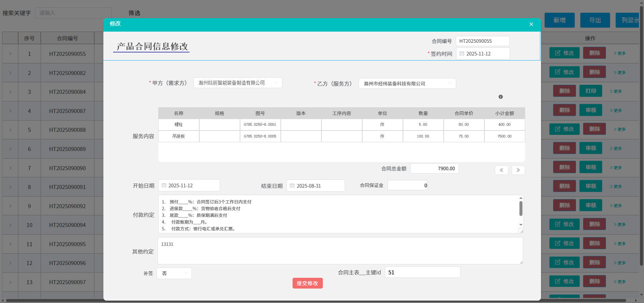Screen dimensions: 644x303
Task: Click the next page arrow under the service table
Action: [518, 170]
